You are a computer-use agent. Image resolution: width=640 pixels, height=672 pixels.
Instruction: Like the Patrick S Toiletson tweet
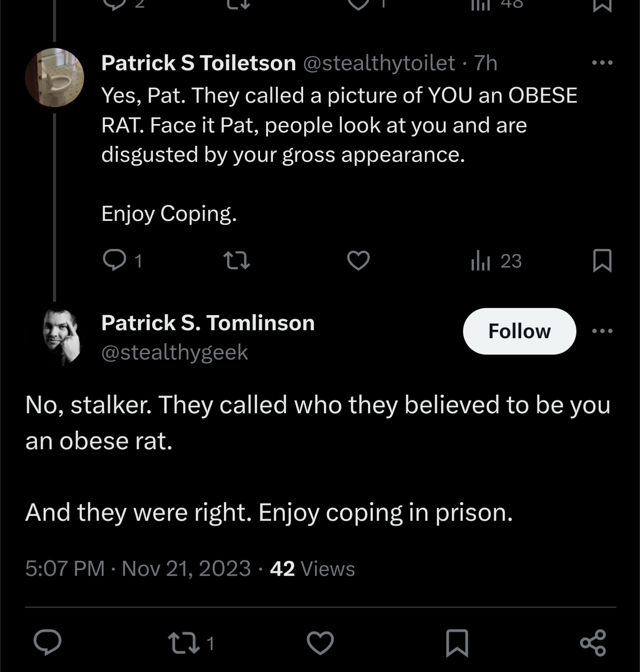[358, 260]
